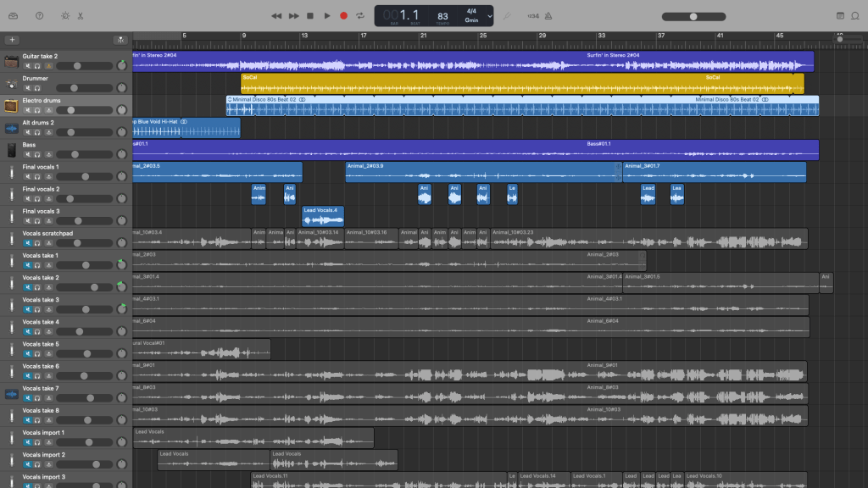Open the Loop Browser
868x488 pixels.
[x=855, y=16]
